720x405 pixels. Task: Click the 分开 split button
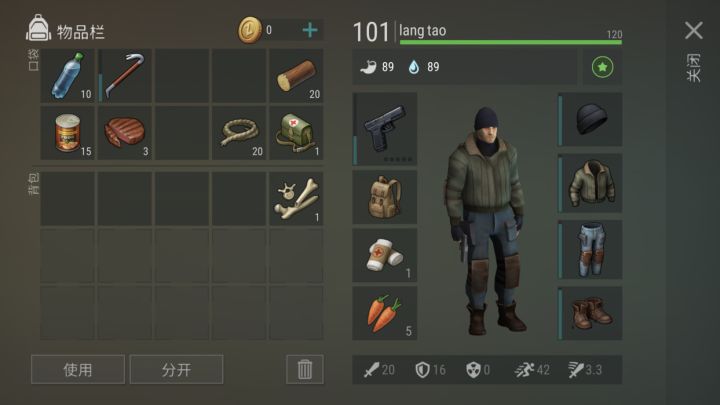pos(176,369)
